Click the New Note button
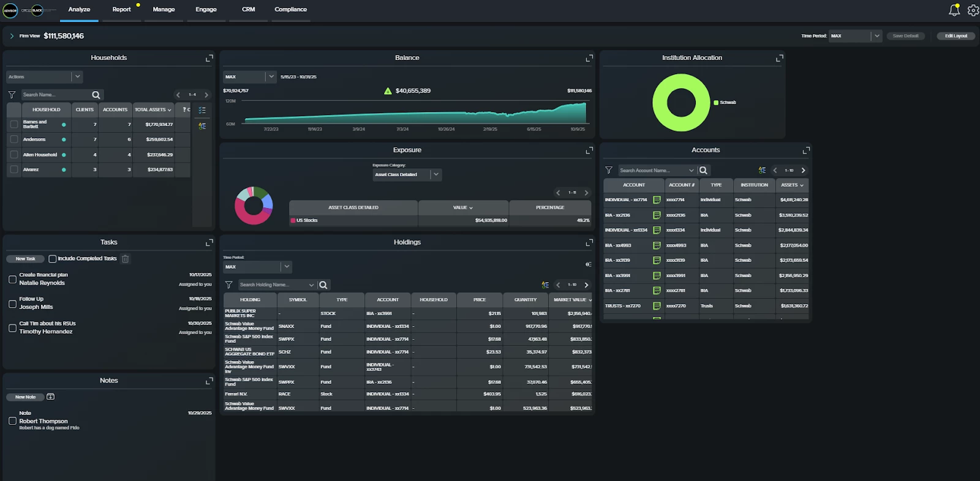This screenshot has height=481, width=980. point(25,397)
